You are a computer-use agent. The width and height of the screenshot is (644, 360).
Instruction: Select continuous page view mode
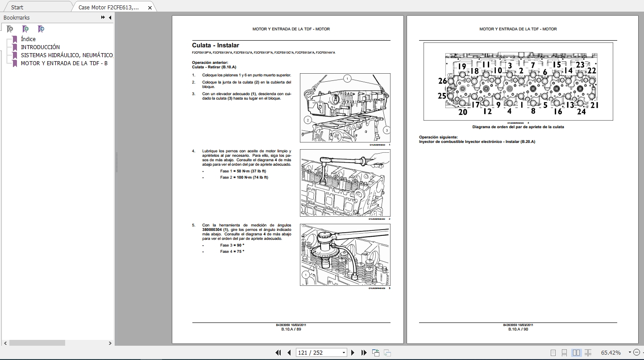point(565,352)
